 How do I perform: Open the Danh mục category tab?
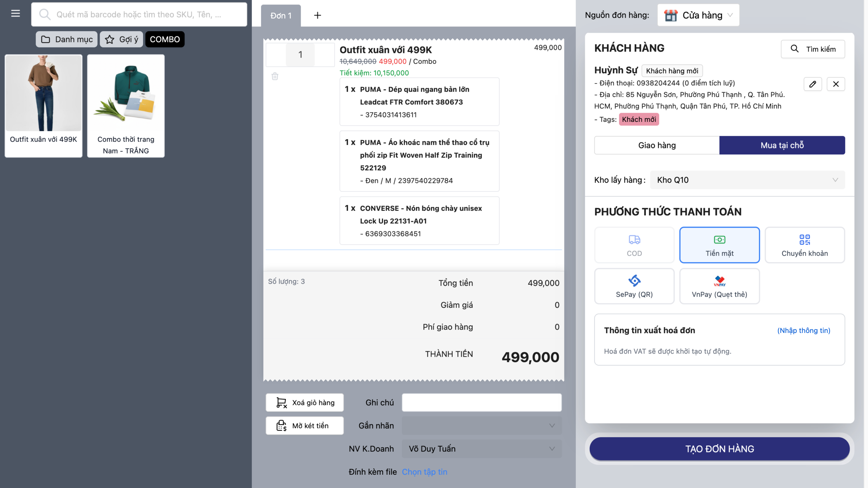[67, 39]
